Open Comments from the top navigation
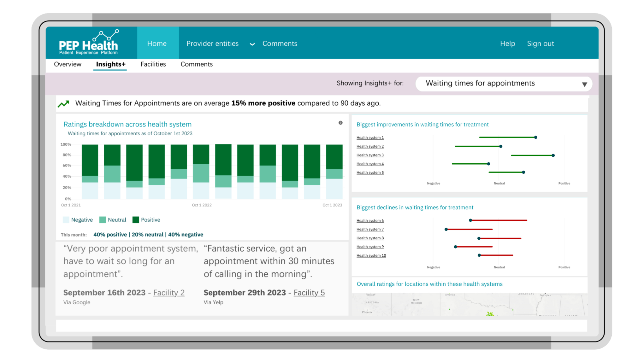Image resolution: width=644 pixels, height=362 pixels. pos(280,43)
